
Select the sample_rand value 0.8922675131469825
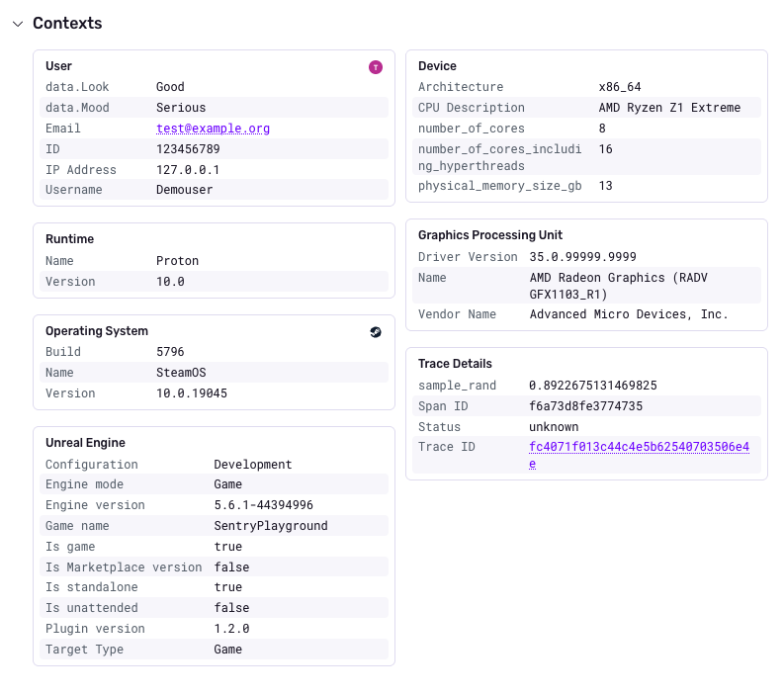[x=593, y=386]
